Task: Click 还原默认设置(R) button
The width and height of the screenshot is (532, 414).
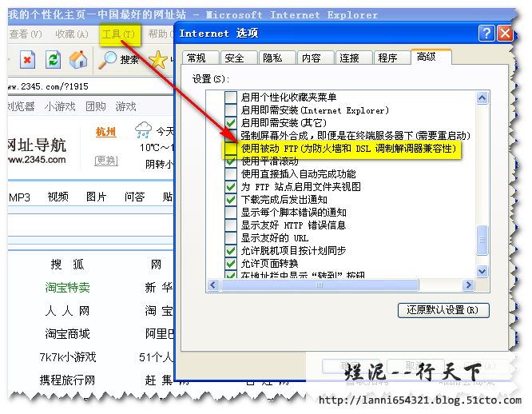Action: click(x=442, y=310)
